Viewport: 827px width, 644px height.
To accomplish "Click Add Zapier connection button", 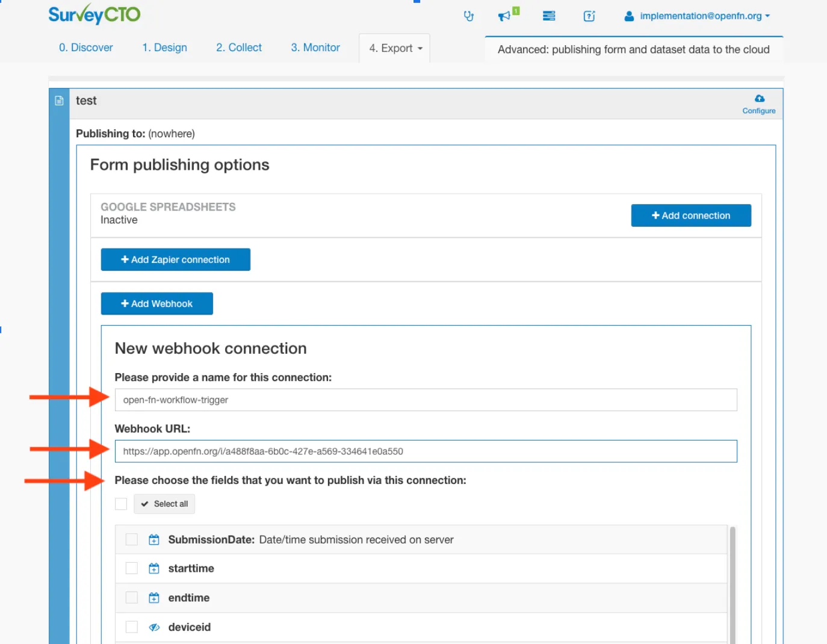I will [x=176, y=259].
